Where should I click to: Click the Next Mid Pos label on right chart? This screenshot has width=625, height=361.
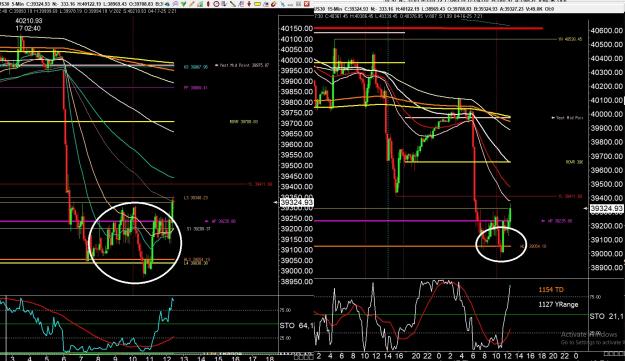[x=567, y=118]
